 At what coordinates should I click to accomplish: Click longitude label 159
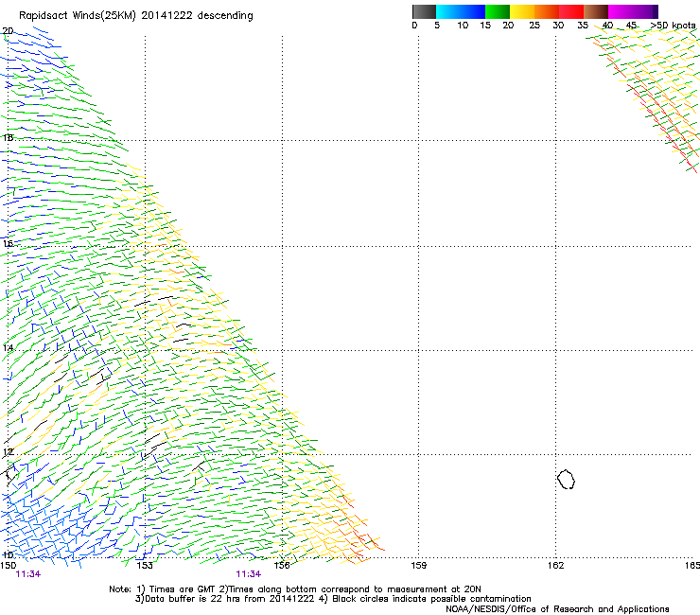click(x=418, y=566)
